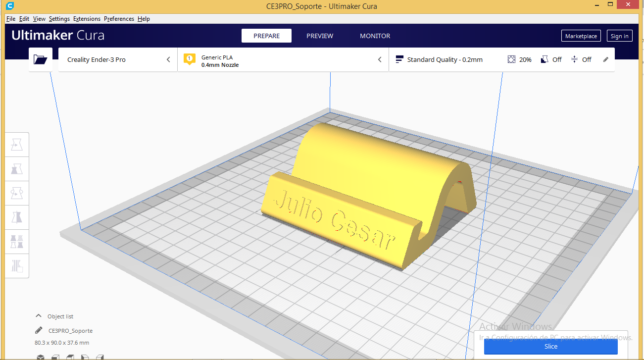Switch to front view cube icon

(x=56, y=357)
